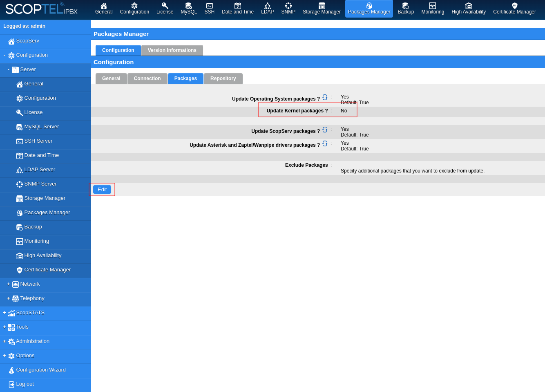Screen dimensions: 545x392
Task: Open Packages Manager in top navigation
Action: [369, 9]
